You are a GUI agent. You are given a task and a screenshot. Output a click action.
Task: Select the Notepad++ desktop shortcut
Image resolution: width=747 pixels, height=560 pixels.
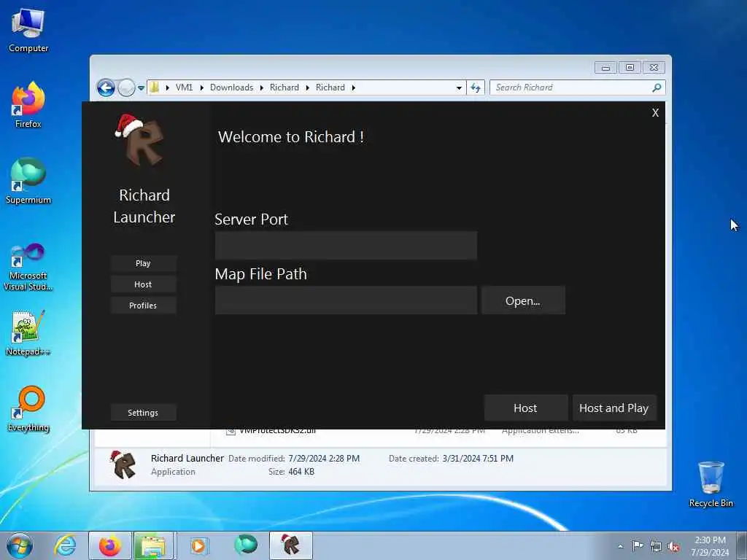click(x=28, y=332)
